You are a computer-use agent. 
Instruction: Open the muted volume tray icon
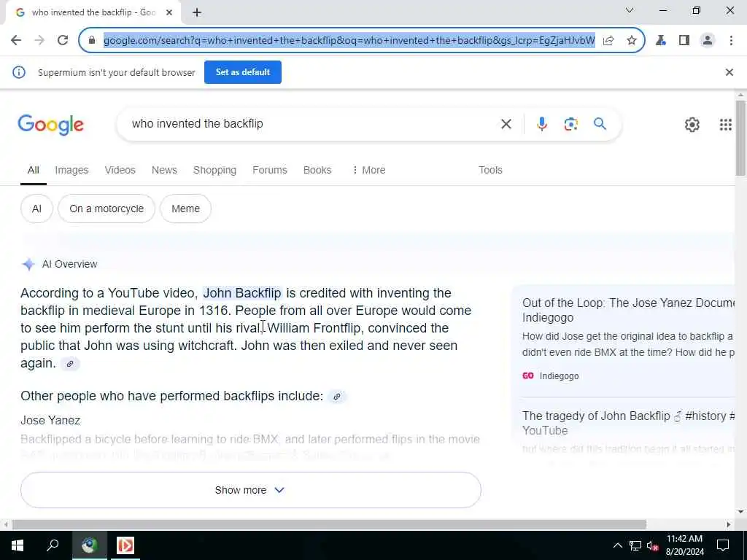(x=652, y=545)
